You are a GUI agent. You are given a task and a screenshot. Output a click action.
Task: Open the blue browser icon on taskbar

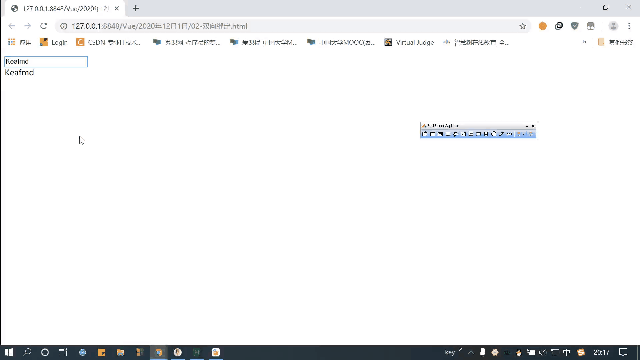click(x=82, y=352)
